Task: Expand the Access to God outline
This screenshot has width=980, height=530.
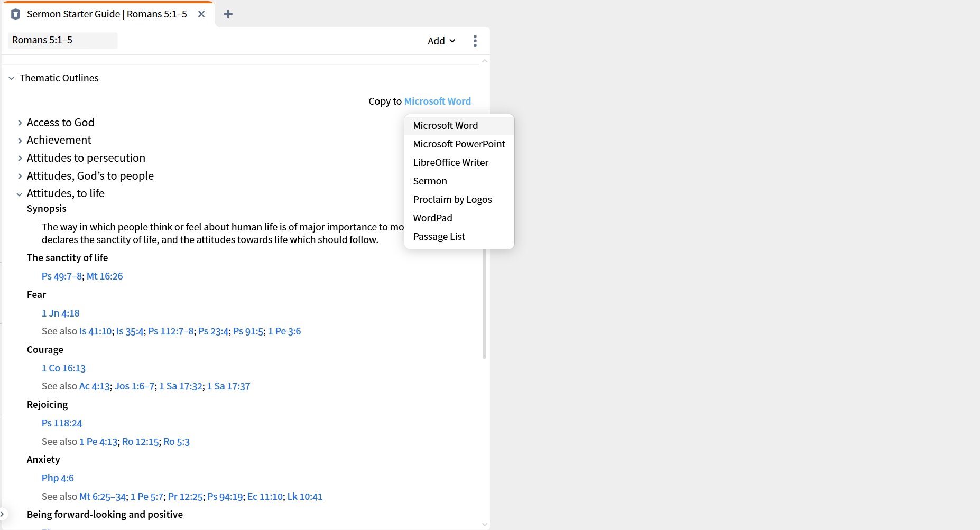Action: coord(20,123)
